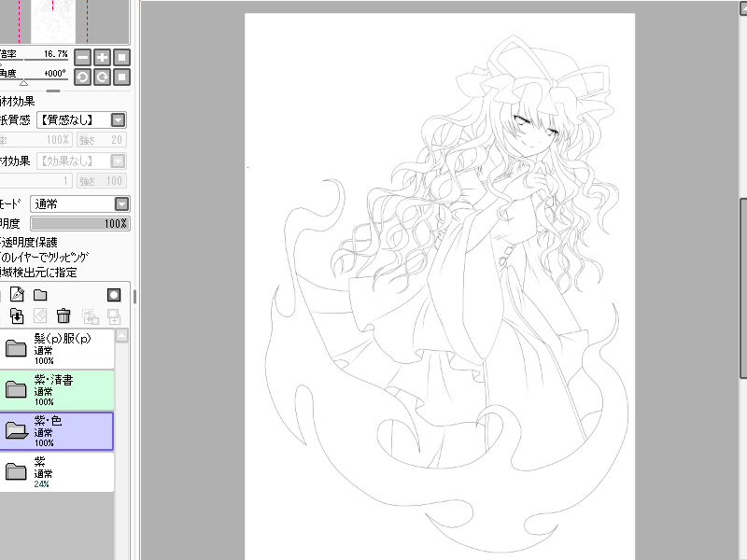This screenshot has width=747, height=560.
Task: Click the greyed mask plus icon
Action: (114, 316)
